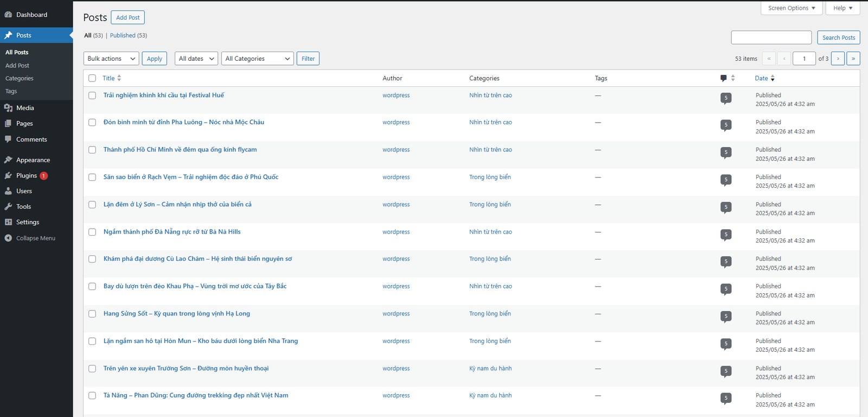Viewport: 868px width, 417px height.
Task: Open Plugins via the plug icon
Action: click(x=8, y=176)
